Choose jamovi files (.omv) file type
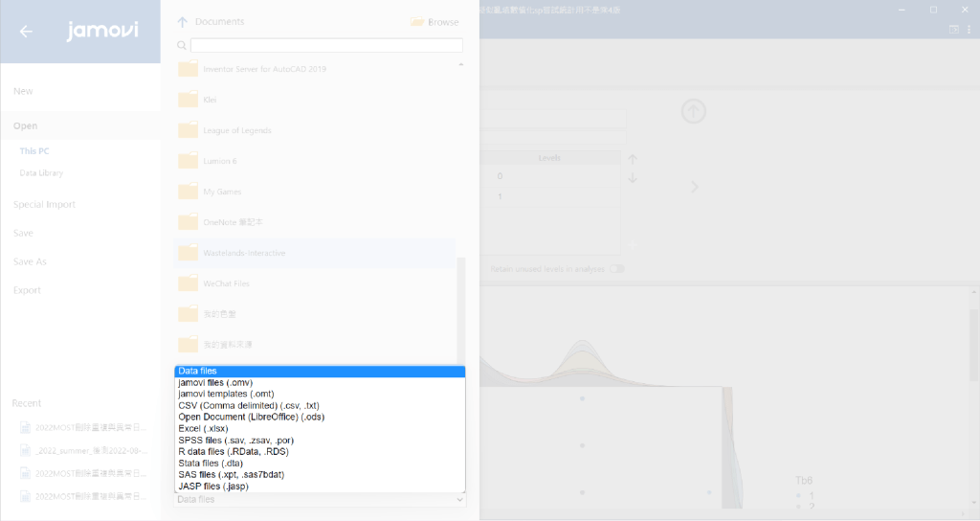Image resolution: width=980 pixels, height=521 pixels. pyautogui.click(x=215, y=383)
